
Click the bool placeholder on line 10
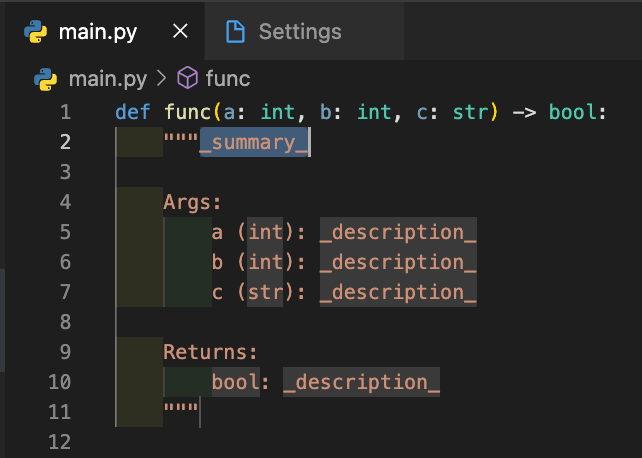[236, 382]
